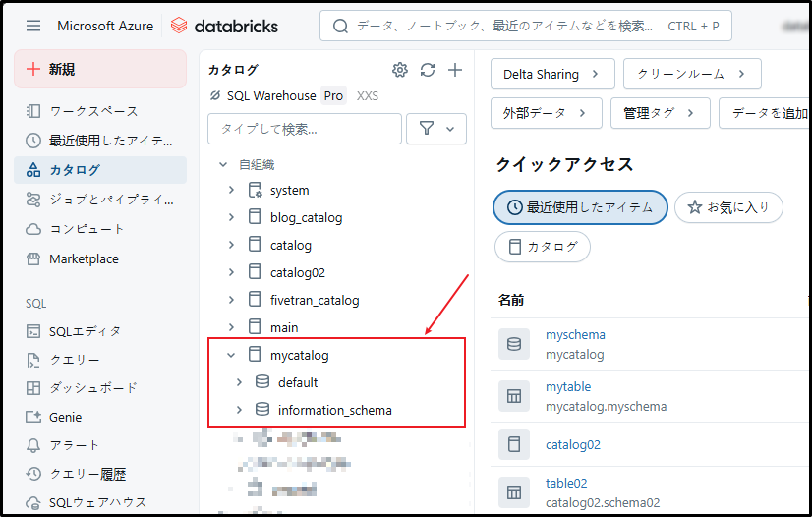Expand the default schema node
The width and height of the screenshot is (812, 517).
(x=239, y=382)
